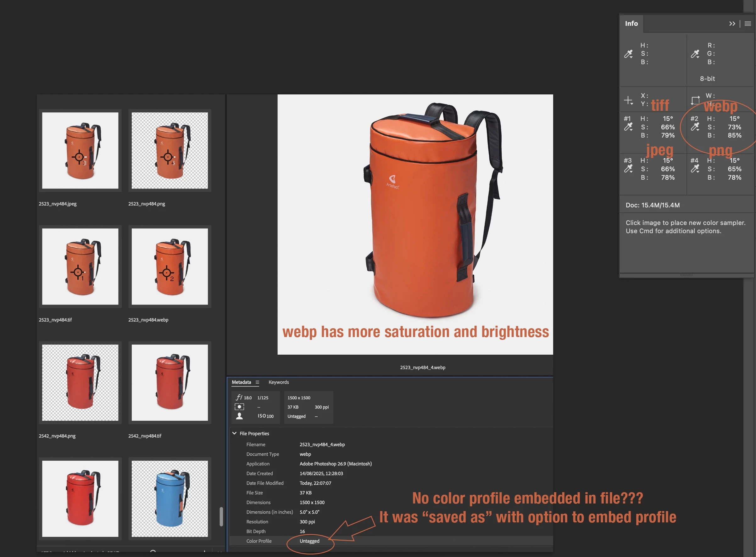Click the thumbnail panel vertical scrollbar
The height and width of the screenshot is (557, 756).
click(221, 516)
